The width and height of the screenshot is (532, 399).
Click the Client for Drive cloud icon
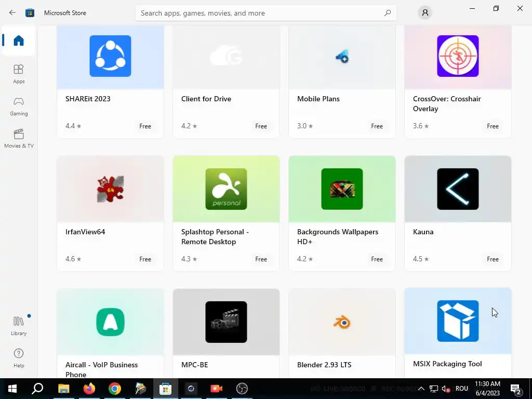[x=226, y=56]
